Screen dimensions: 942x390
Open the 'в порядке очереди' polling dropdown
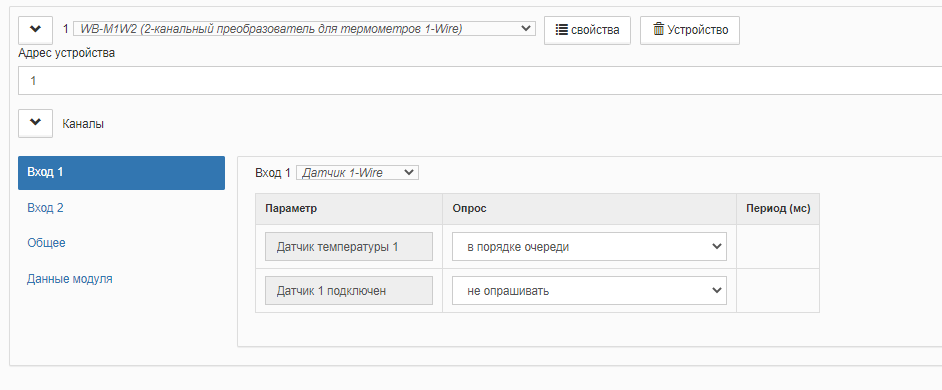point(589,247)
